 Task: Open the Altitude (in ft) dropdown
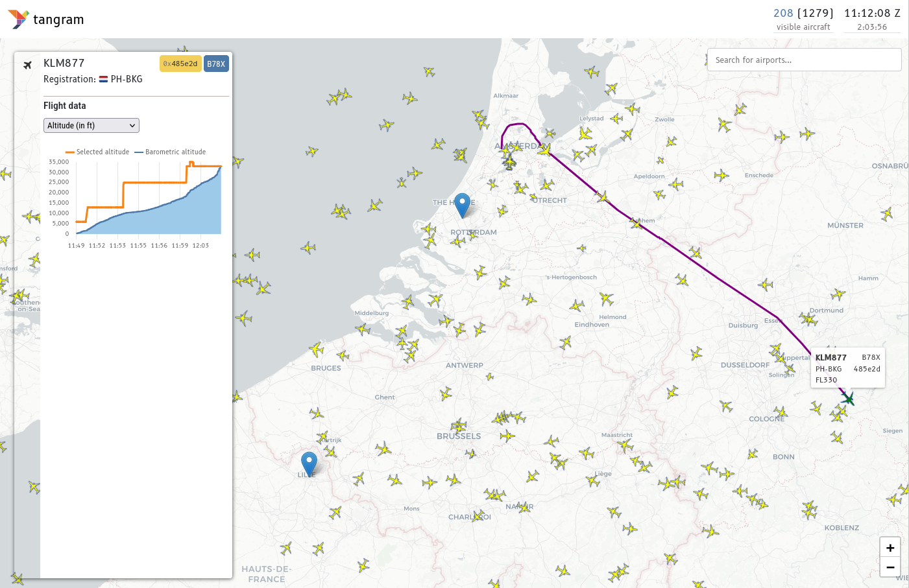91,125
